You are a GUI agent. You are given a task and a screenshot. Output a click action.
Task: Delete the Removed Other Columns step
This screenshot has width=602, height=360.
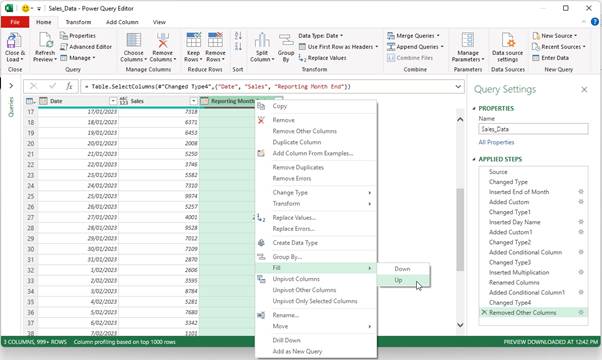pos(484,312)
